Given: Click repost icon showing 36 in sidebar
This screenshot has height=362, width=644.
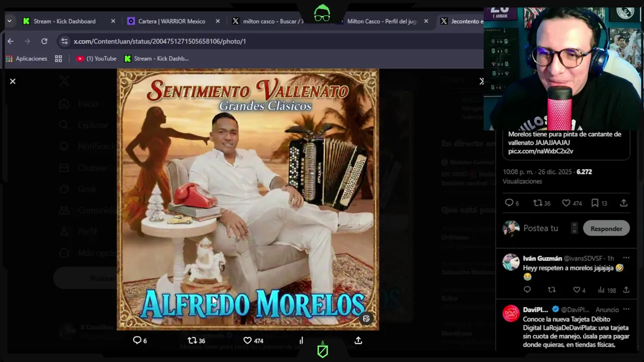Looking at the screenshot, I should (538, 203).
